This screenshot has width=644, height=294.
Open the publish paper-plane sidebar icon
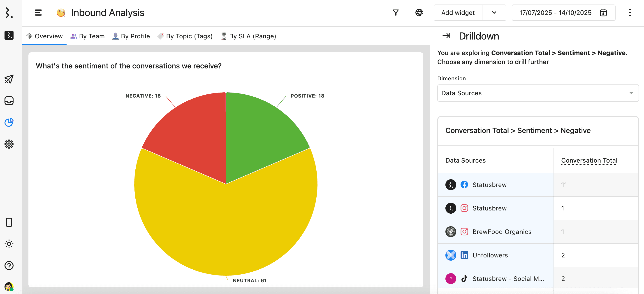tap(9, 79)
